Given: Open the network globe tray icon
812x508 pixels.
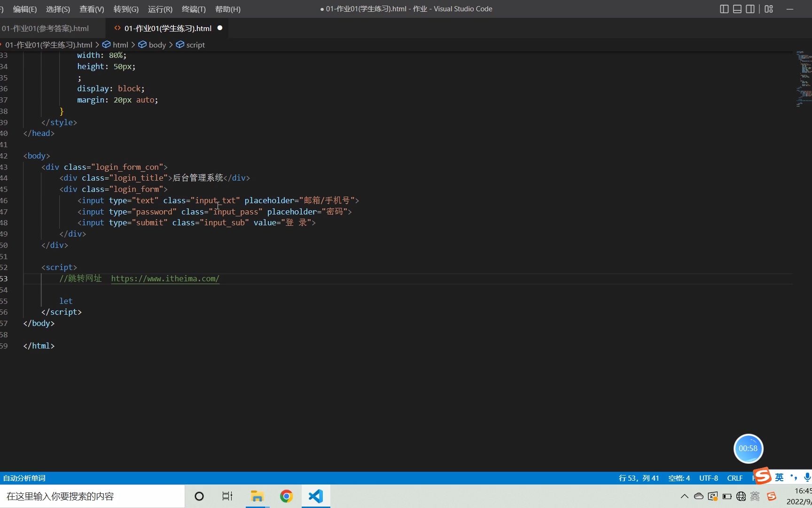Looking at the screenshot, I should coord(741,496).
